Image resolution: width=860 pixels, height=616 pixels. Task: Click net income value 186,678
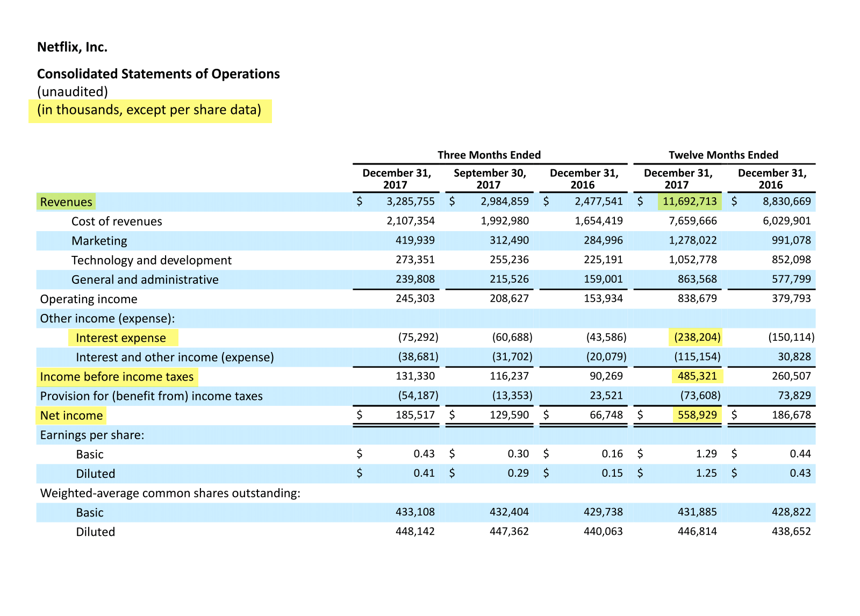pyautogui.click(x=792, y=414)
